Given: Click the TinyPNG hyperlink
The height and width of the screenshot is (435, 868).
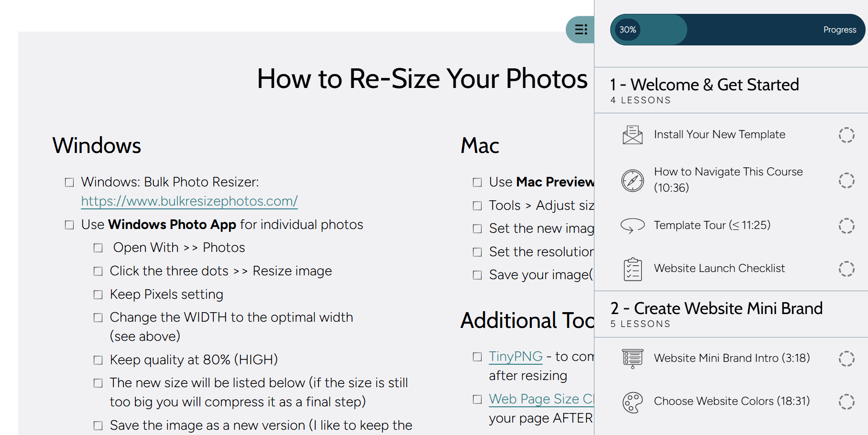Looking at the screenshot, I should coord(515,357).
